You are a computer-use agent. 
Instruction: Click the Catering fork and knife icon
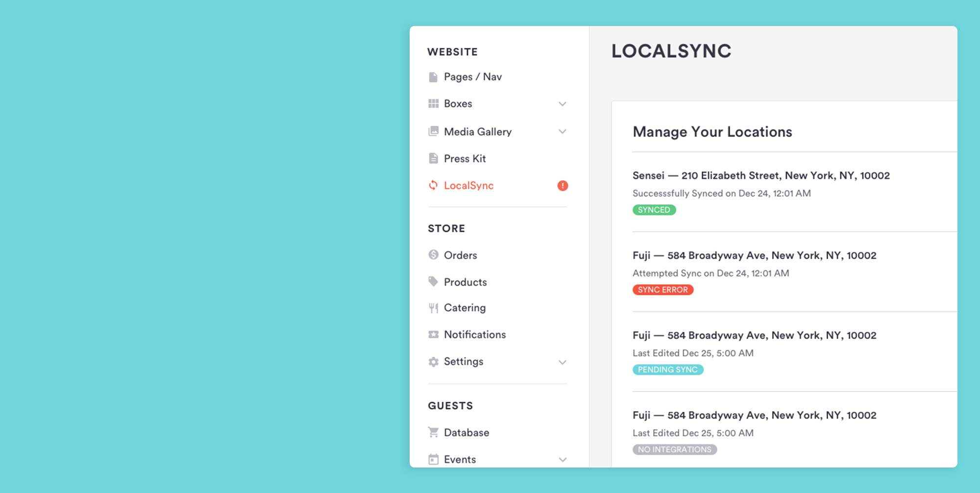pos(433,308)
